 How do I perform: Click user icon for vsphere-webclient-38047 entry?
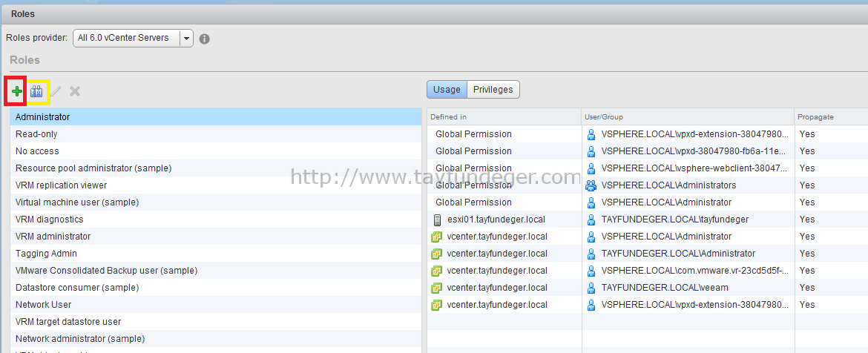click(591, 168)
